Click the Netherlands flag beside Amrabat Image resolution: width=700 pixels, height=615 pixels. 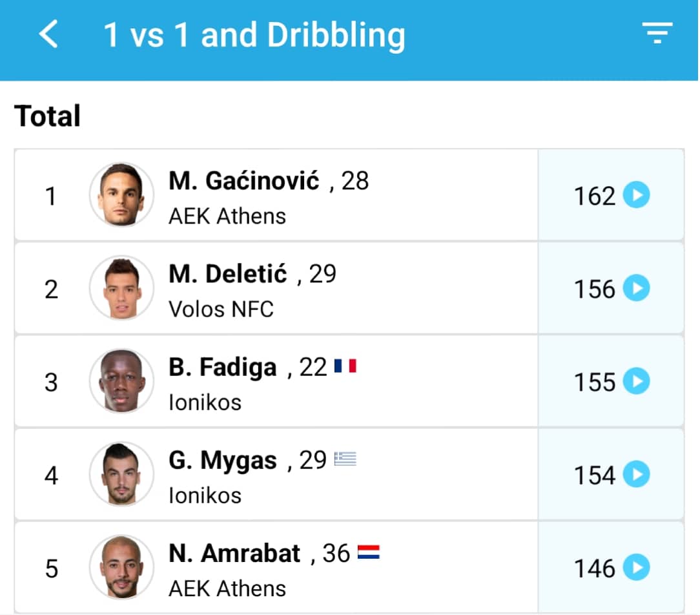[x=369, y=553]
